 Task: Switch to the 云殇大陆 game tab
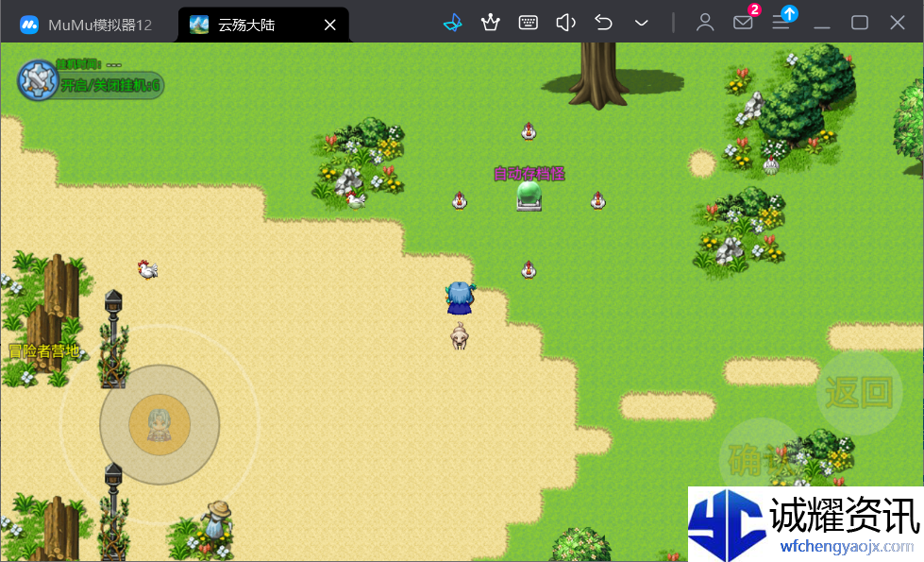[x=247, y=25]
